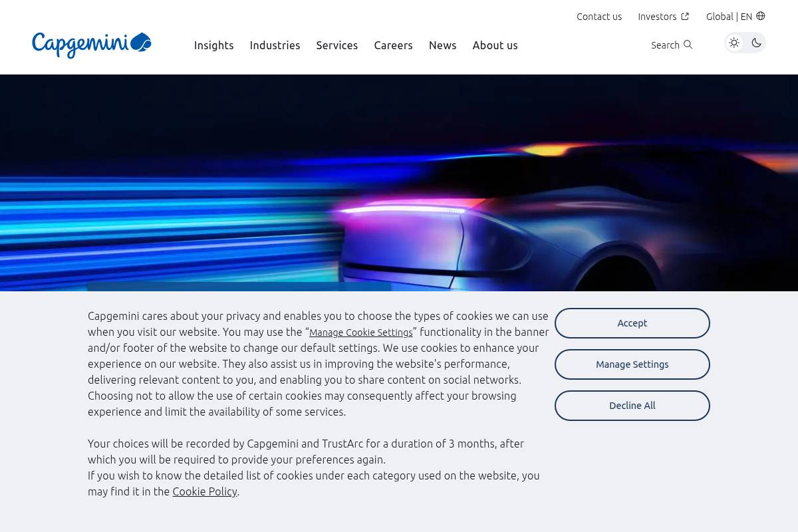This screenshot has width=798, height=532.
Task: Open Manage Settings for cookies
Action: coord(632,364)
